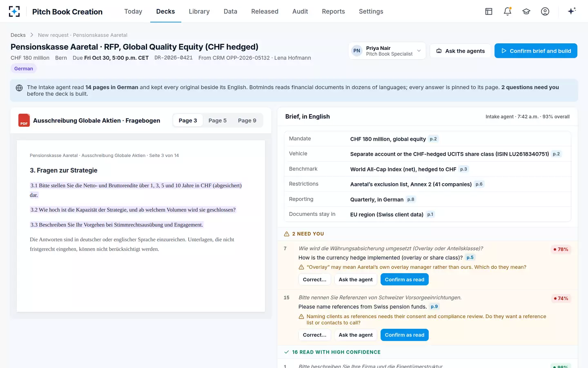Confirm question 15 as read
588x368 pixels.
[405, 335]
